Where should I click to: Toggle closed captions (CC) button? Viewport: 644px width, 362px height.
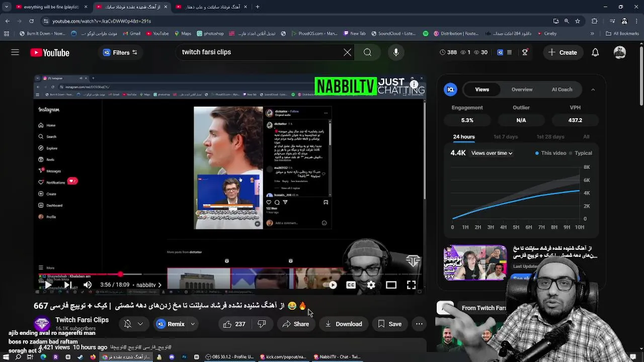(351, 285)
